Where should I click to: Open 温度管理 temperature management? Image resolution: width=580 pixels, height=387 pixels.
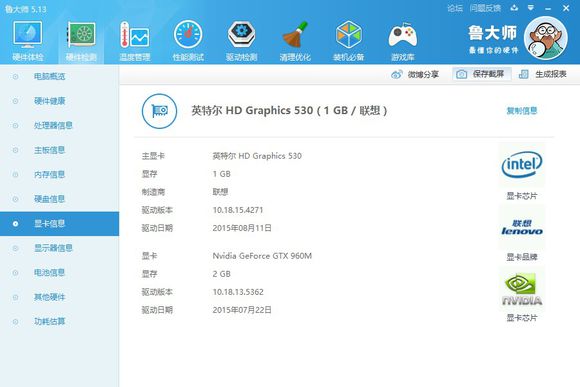[135, 41]
